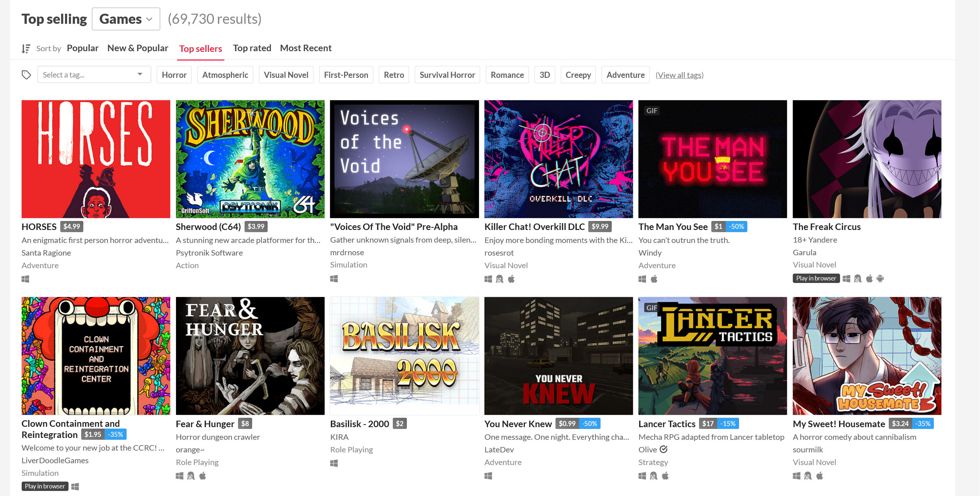Image resolution: width=980 pixels, height=496 pixels.
Task: Toggle the Horror tag filter
Action: [174, 75]
